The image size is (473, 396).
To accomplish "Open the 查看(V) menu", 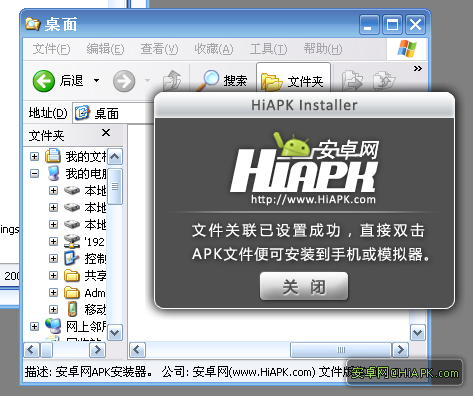I will click(x=159, y=49).
